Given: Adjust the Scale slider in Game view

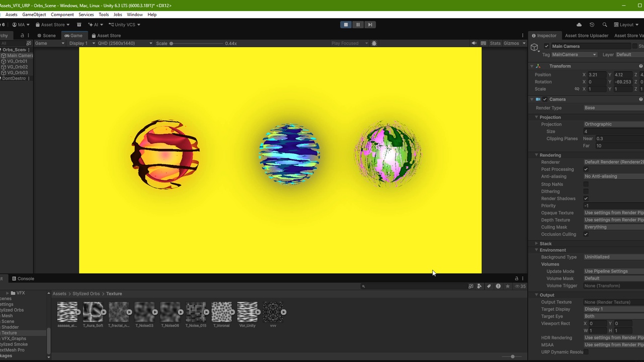Looking at the screenshot, I should pyautogui.click(x=196, y=43).
